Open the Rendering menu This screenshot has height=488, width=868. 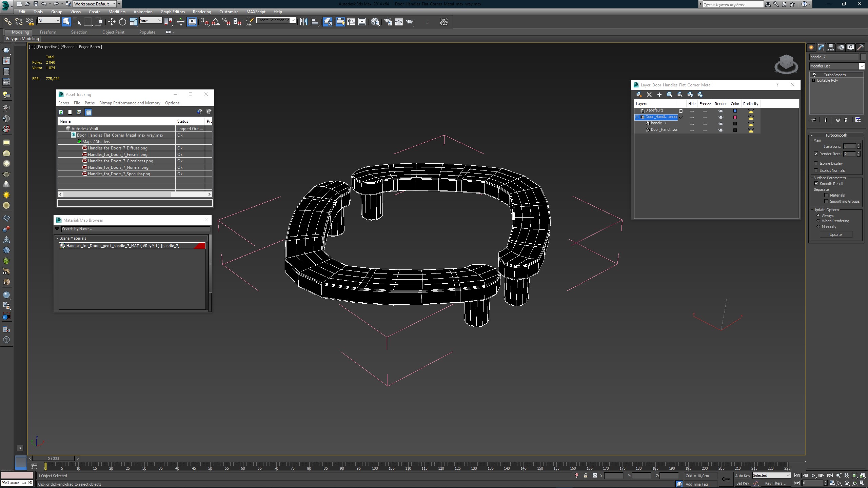202,12
